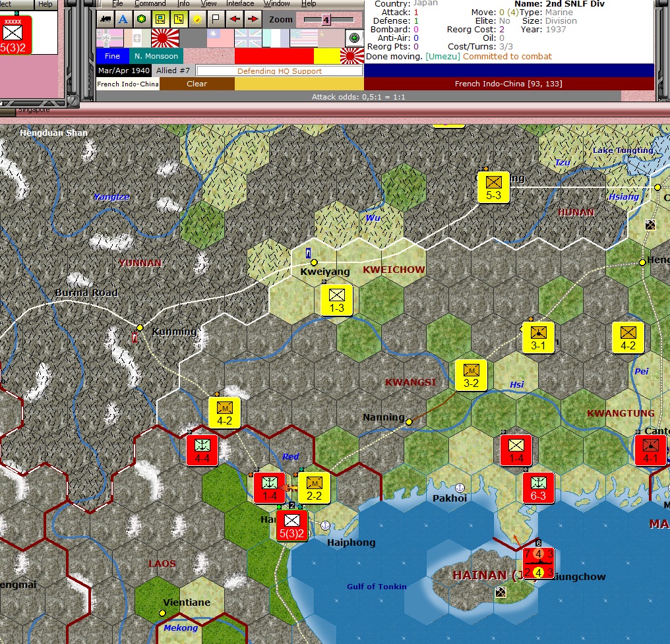Viewport: 670px width, 644px height.
Task: Click the red left arrow previous-unit button
Action: [234, 19]
